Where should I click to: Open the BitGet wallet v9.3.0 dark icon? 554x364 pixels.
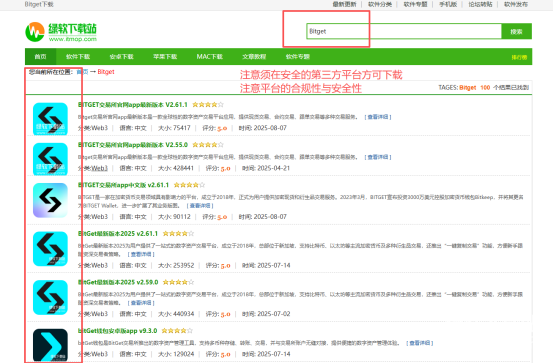coord(50,345)
